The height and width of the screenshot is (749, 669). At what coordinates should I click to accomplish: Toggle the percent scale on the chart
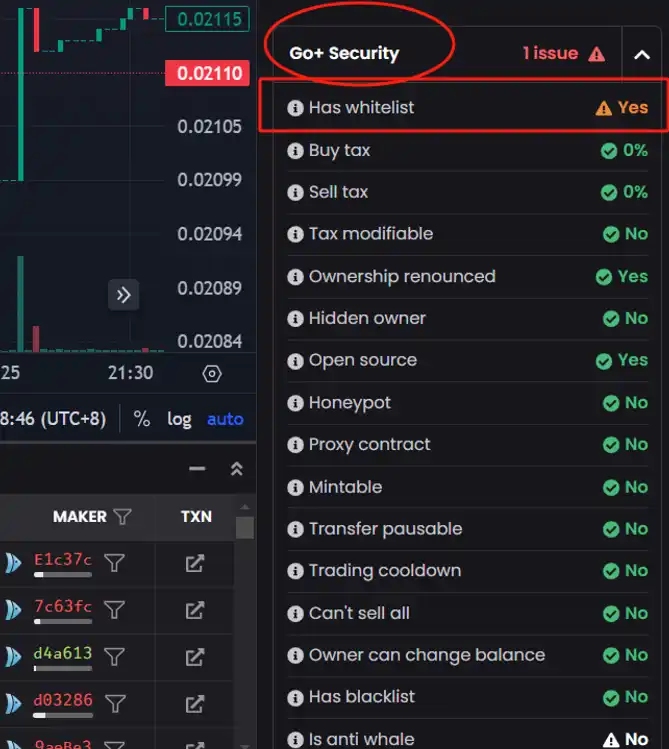(x=142, y=419)
